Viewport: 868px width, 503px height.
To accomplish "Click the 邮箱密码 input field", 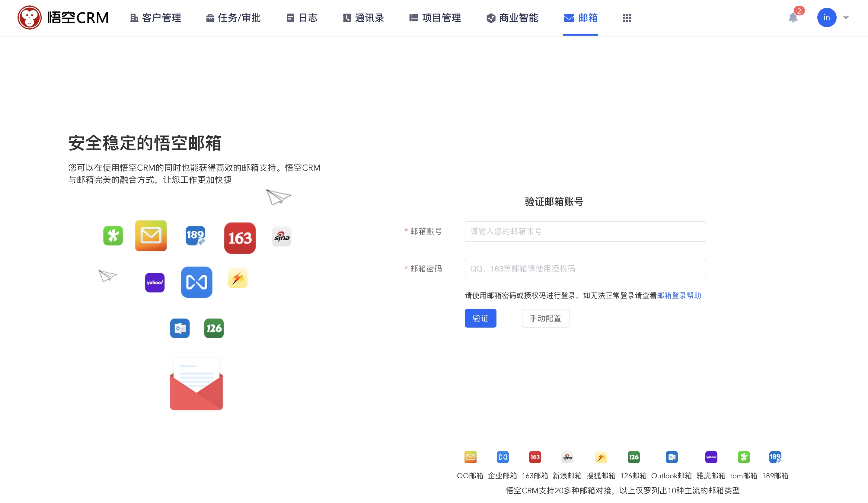I will 585,269.
